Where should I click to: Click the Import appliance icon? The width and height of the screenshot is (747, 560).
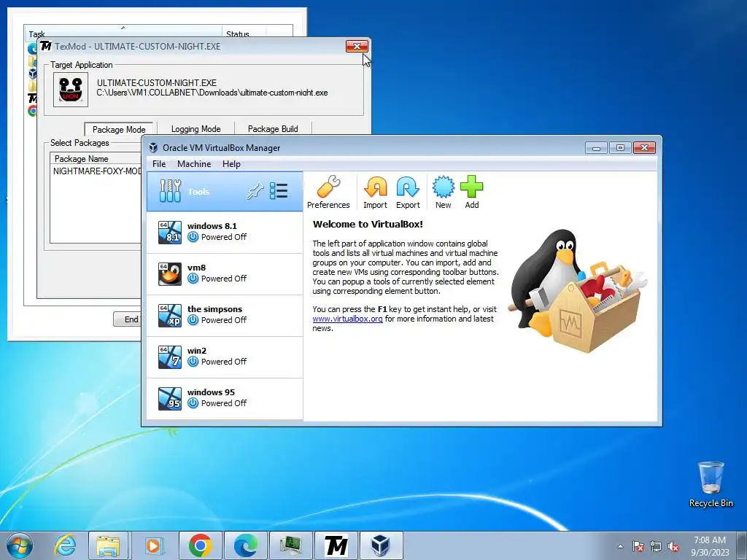click(376, 192)
